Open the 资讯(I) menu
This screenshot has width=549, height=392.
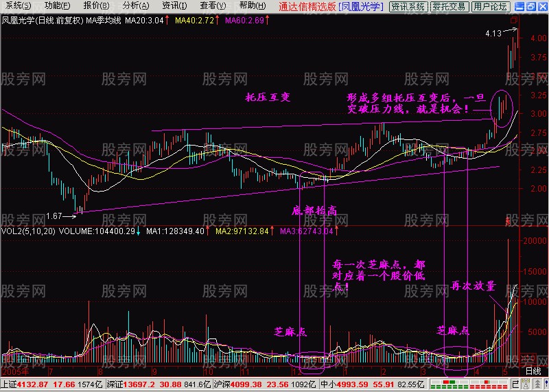[x=174, y=6]
